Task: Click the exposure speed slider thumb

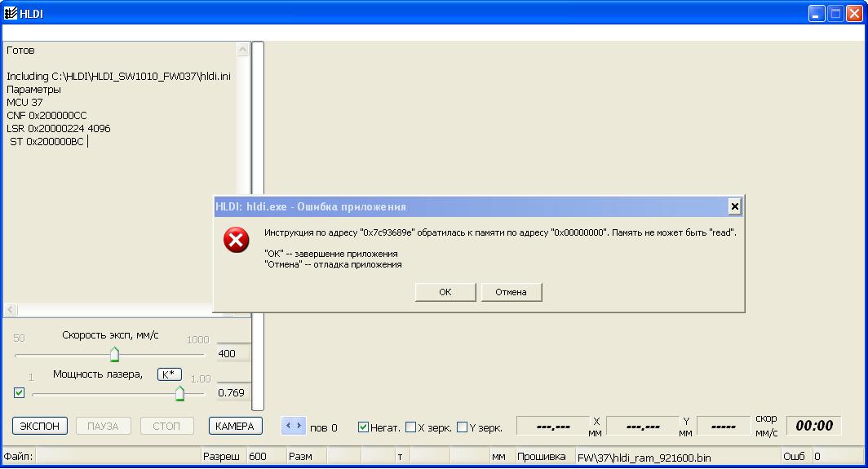Action: [114, 354]
